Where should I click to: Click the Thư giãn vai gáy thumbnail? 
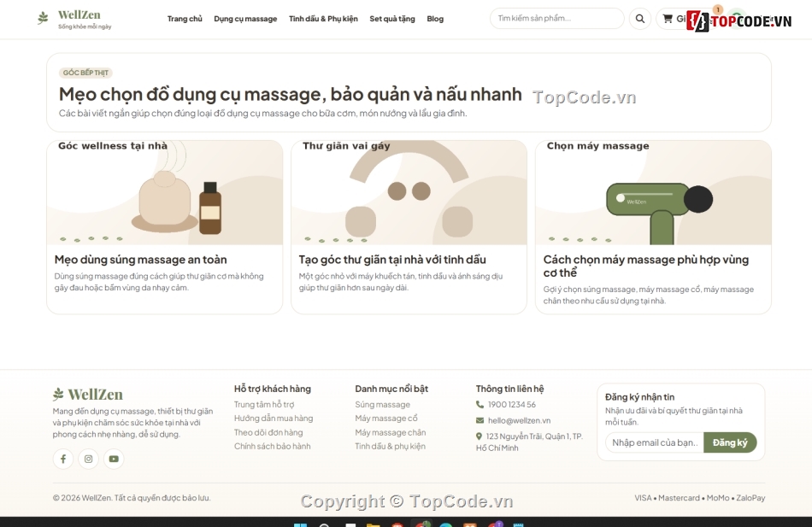[409, 192]
